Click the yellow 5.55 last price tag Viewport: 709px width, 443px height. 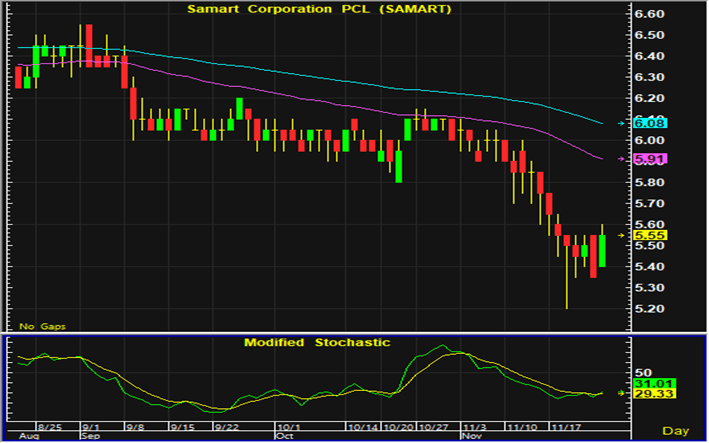click(650, 235)
